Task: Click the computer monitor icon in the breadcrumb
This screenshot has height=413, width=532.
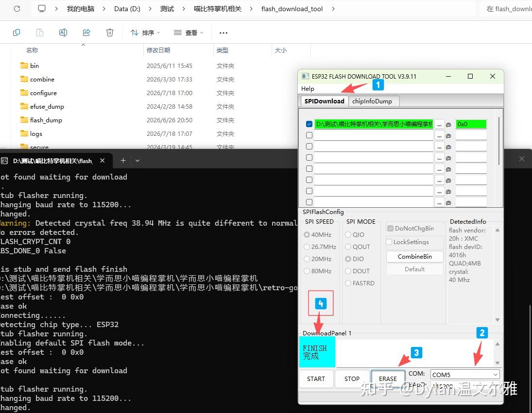Action: (42, 8)
